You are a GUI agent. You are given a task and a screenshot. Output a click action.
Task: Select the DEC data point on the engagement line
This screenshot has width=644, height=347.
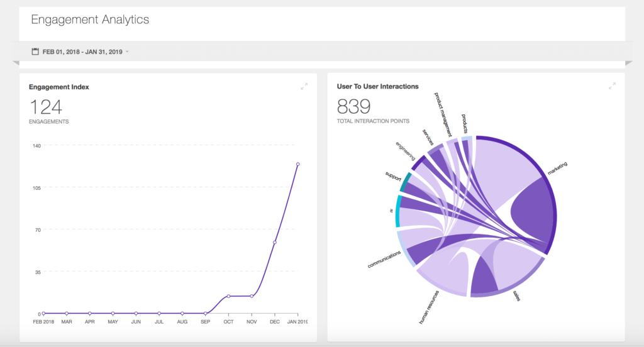[275, 242]
